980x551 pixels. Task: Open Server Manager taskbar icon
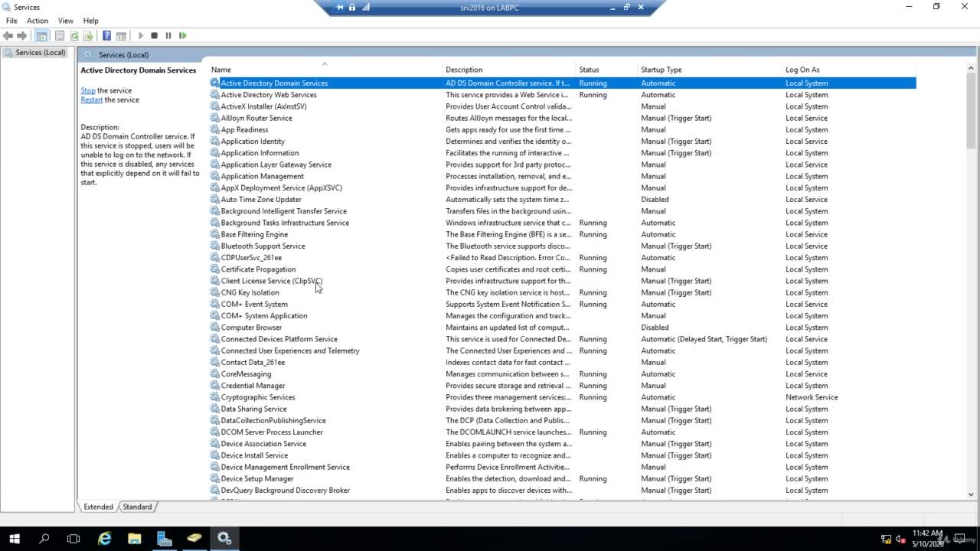point(165,539)
